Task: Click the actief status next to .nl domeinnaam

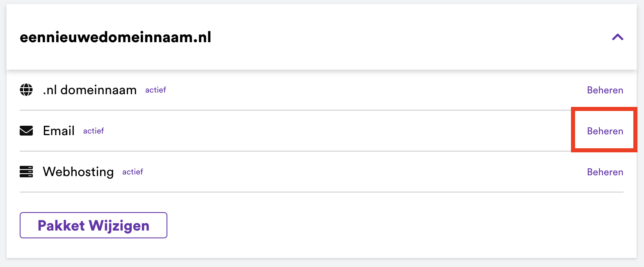Action: pos(155,90)
